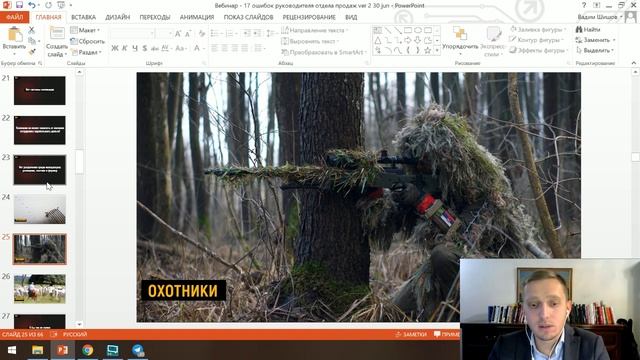Start slideshow from the quick access toolbar icon
640x360 pixels.
[61, 5]
